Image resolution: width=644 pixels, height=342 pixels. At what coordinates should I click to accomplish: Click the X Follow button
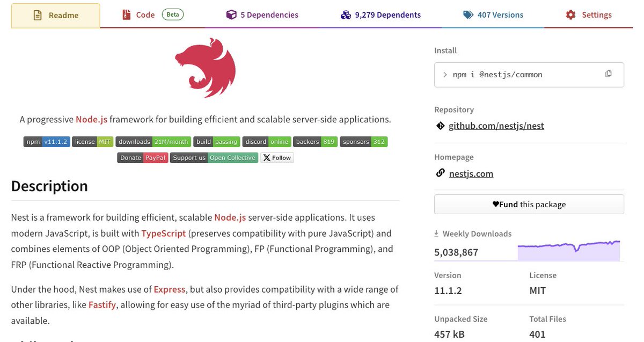tap(277, 158)
